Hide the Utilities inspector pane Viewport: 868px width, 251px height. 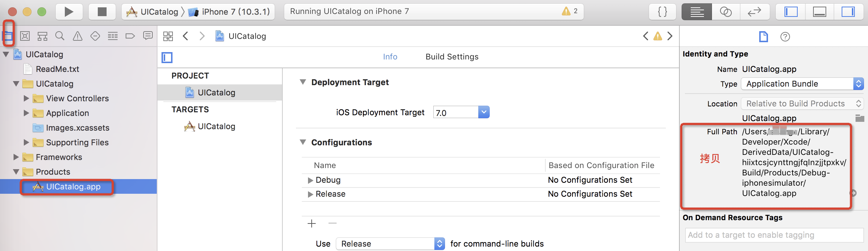tap(848, 12)
